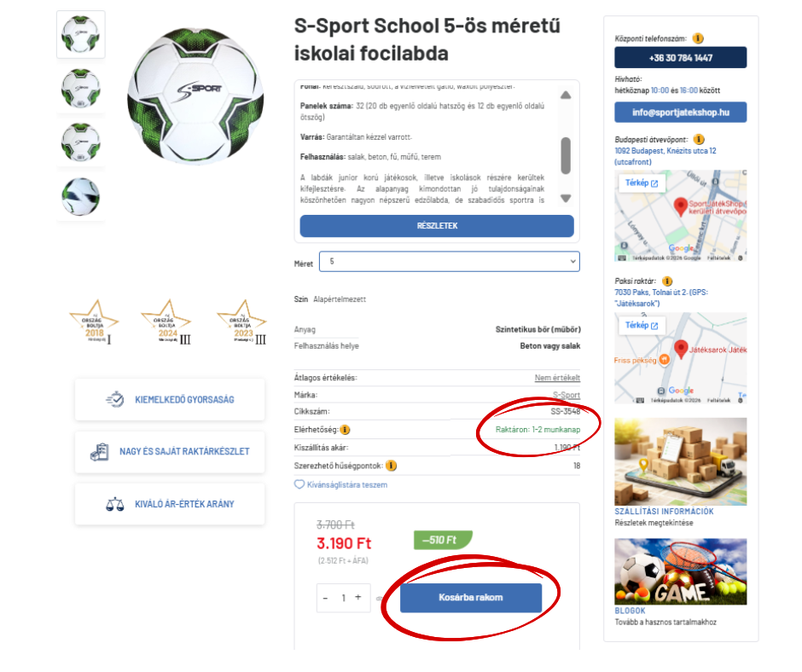Add product with Kosárba rakom button
The image size is (802, 672).
pos(471,597)
